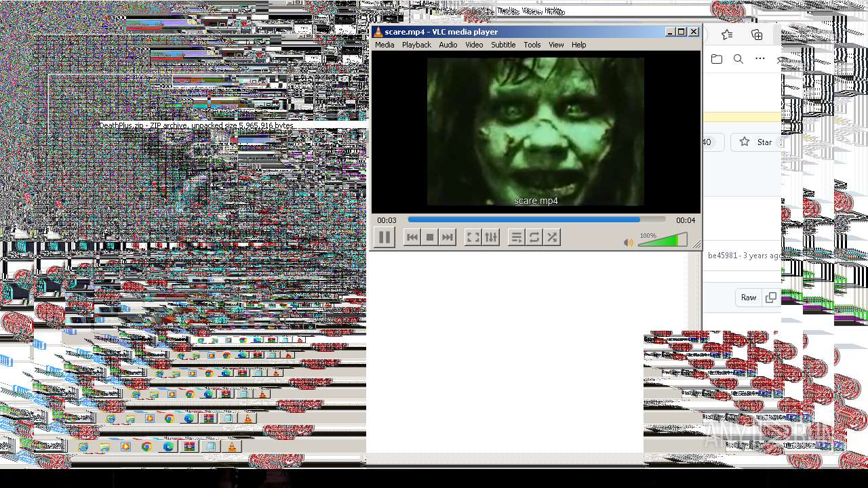This screenshot has width=868, height=488.
Task: Click the Raw button in browser
Action: coord(749,298)
